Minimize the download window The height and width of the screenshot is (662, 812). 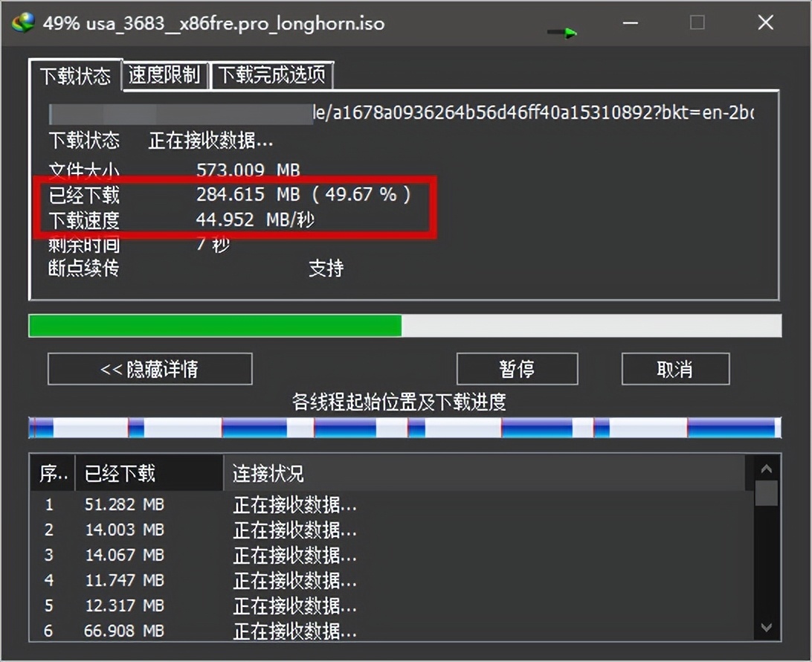[x=631, y=23]
